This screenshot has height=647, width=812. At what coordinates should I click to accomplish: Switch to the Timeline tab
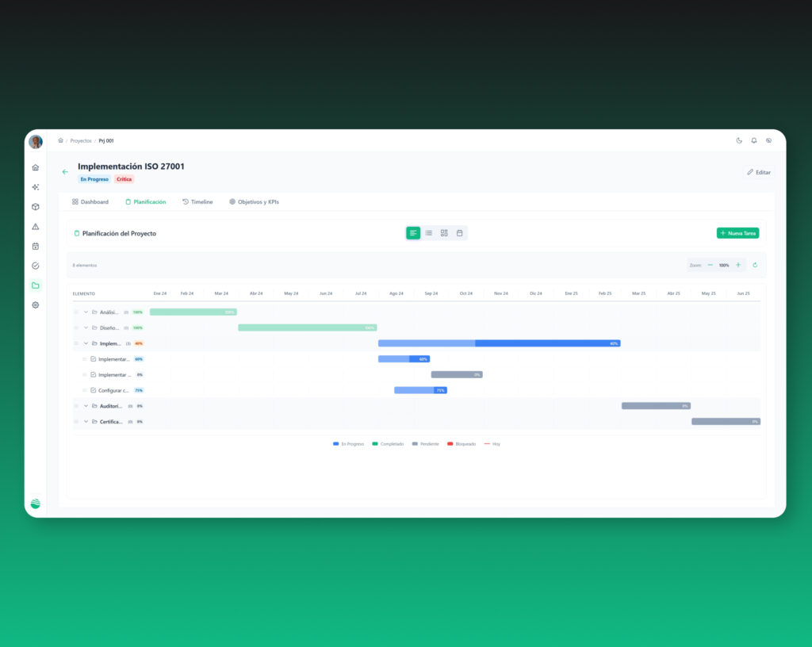[x=197, y=202]
